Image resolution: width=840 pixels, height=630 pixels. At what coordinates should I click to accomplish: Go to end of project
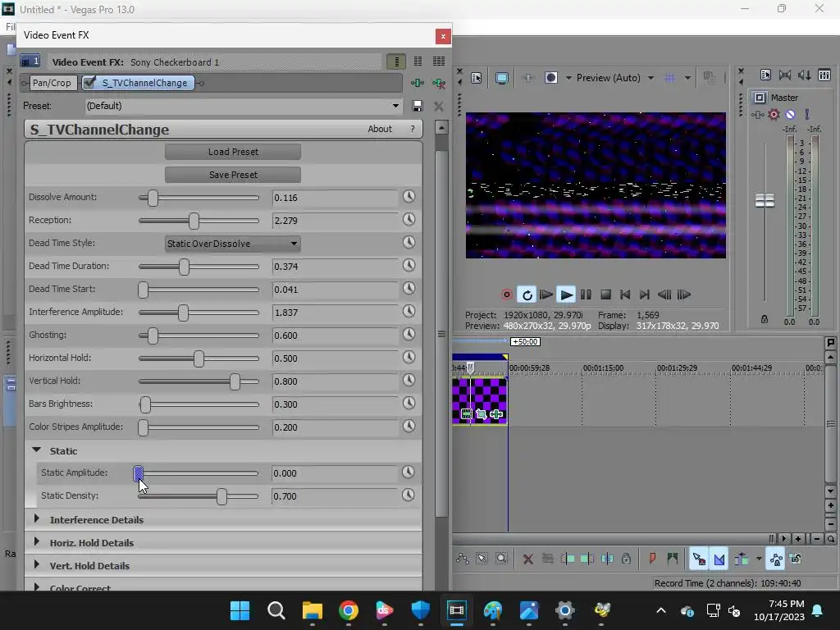pyautogui.click(x=645, y=294)
